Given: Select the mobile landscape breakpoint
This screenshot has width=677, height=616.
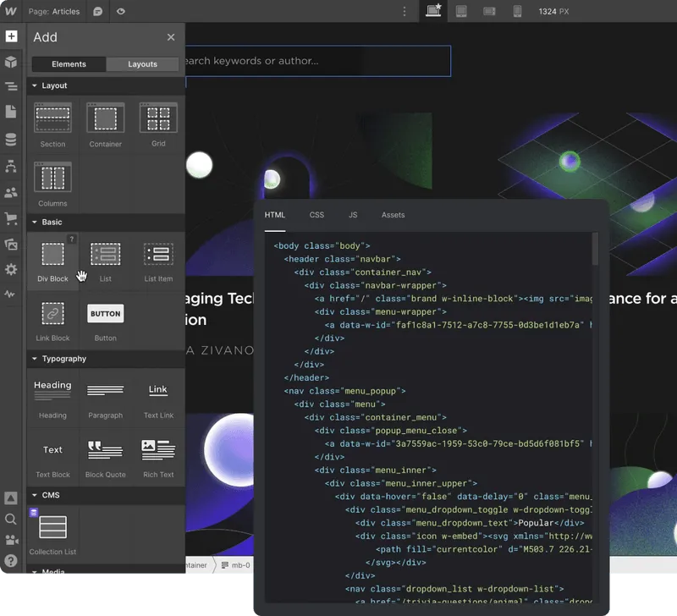Looking at the screenshot, I should pos(489,11).
